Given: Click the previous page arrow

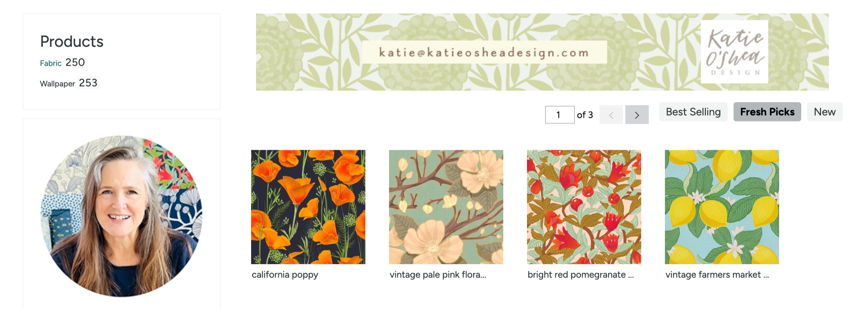Looking at the screenshot, I should (611, 115).
